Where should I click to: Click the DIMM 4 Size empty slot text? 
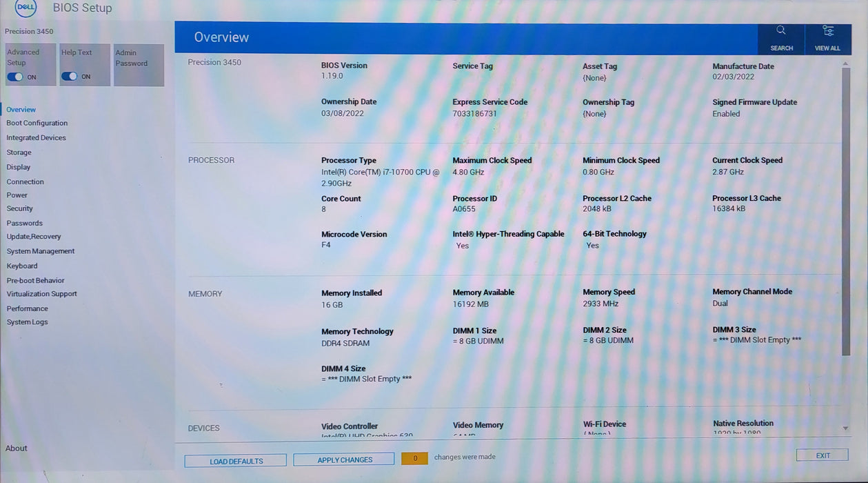click(367, 379)
